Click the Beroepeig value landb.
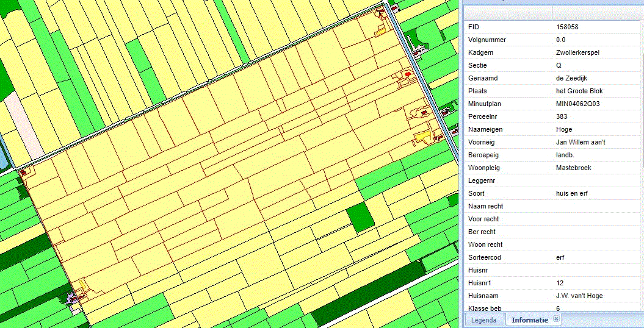Viewport: 644px width, 328px height. tap(566, 155)
